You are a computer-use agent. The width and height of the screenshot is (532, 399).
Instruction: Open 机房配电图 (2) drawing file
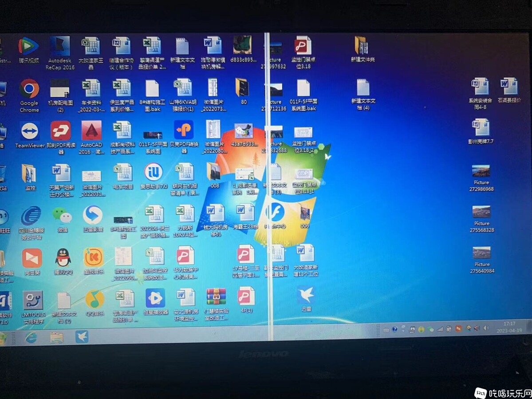pyautogui.click(x=60, y=96)
